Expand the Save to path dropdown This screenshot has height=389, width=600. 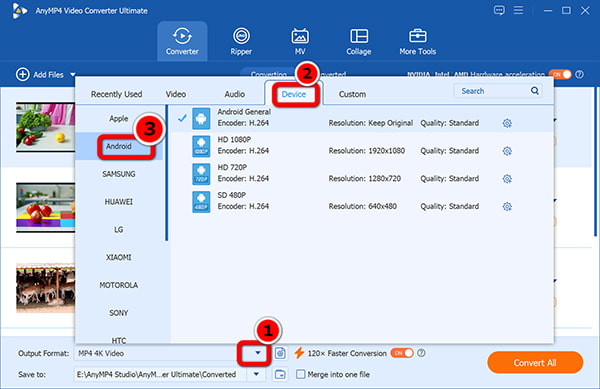[x=256, y=374]
